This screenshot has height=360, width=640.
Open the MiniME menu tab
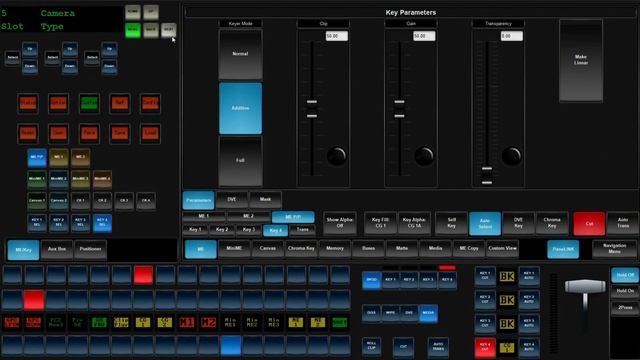point(234,249)
